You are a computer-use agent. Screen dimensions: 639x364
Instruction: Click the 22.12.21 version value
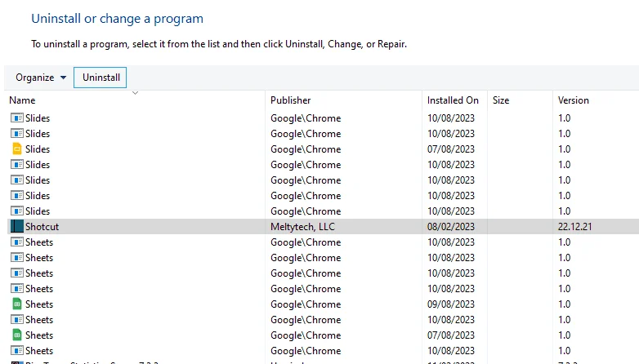click(574, 226)
